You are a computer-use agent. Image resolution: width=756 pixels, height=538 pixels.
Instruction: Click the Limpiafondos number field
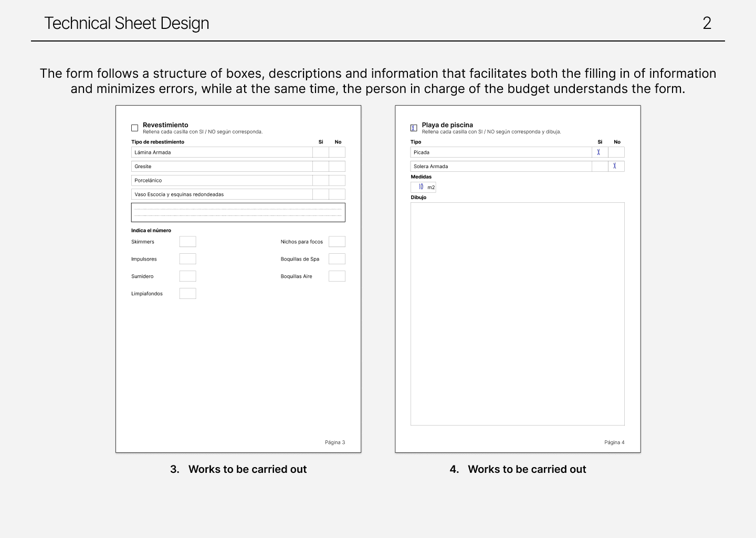tap(187, 293)
